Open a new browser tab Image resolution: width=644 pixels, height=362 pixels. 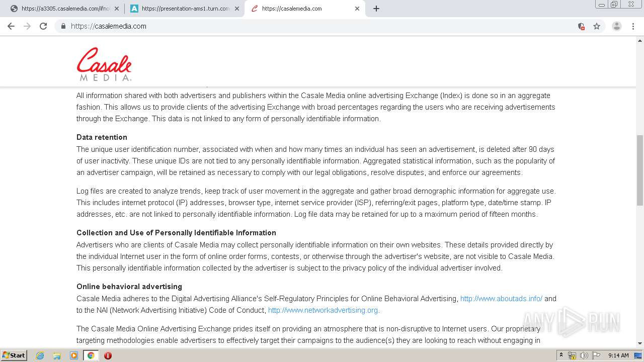point(376,9)
